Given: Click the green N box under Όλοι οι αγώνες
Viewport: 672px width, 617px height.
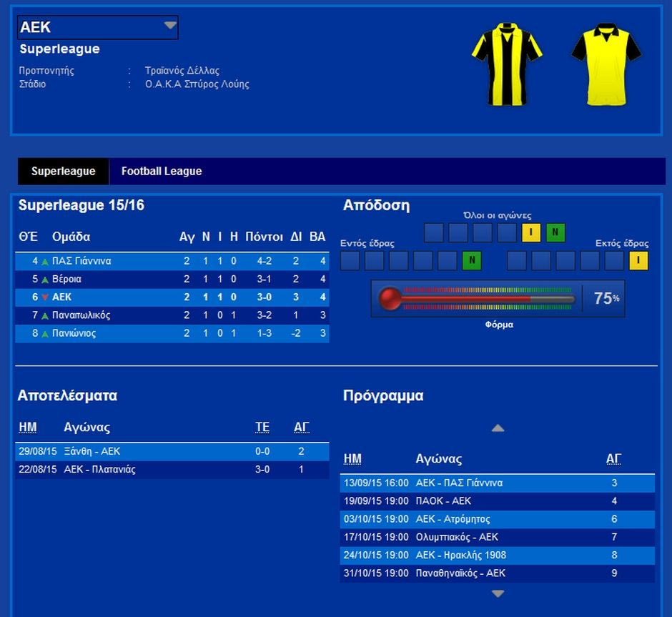Looking at the screenshot, I should click(555, 233).
